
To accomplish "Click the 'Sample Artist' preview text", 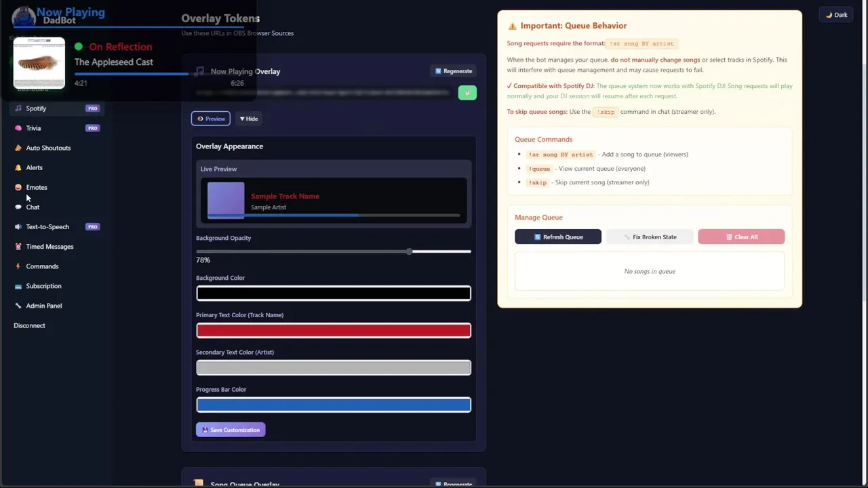I will (x=269, y=207).
